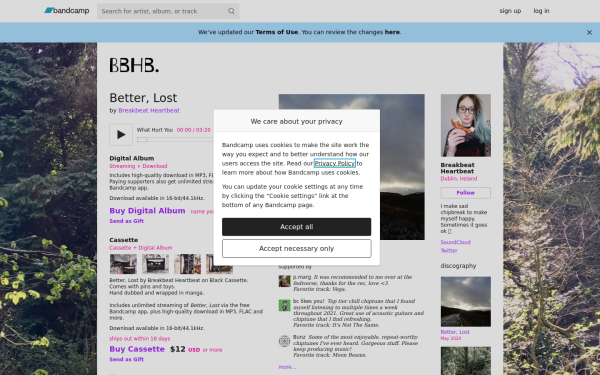Screen dimensions: 600x375
Task: Open Better, Lost discography cover thumbnail
Action: click(x=466, y=302)
